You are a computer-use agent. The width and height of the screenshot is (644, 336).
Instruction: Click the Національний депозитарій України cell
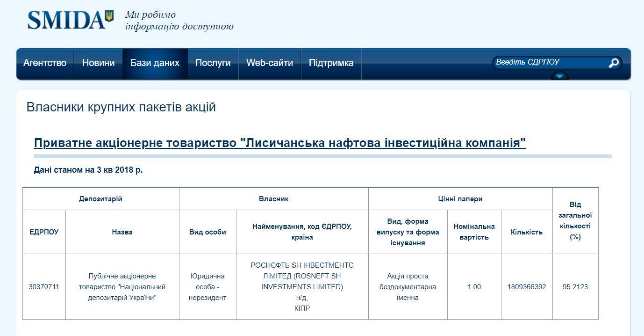[122, 287]
